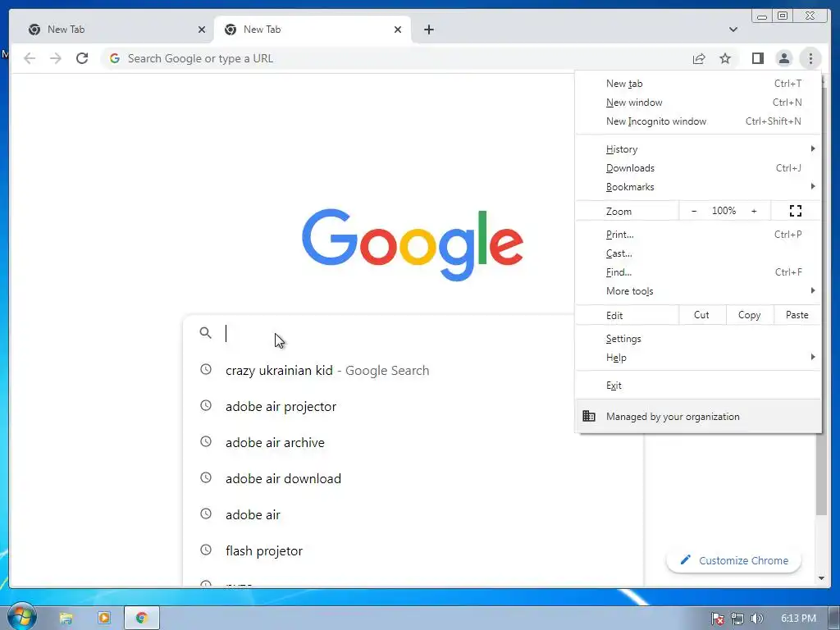Select Print... in the menu

coord(698,235)
